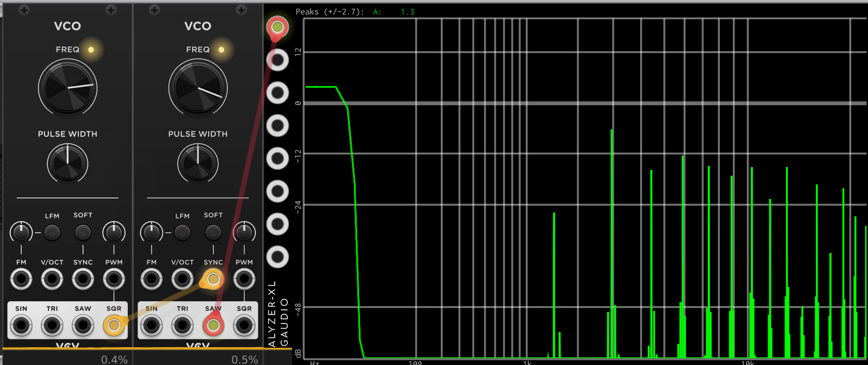Click the seventh input jack on the analyzer

(278, 224)
